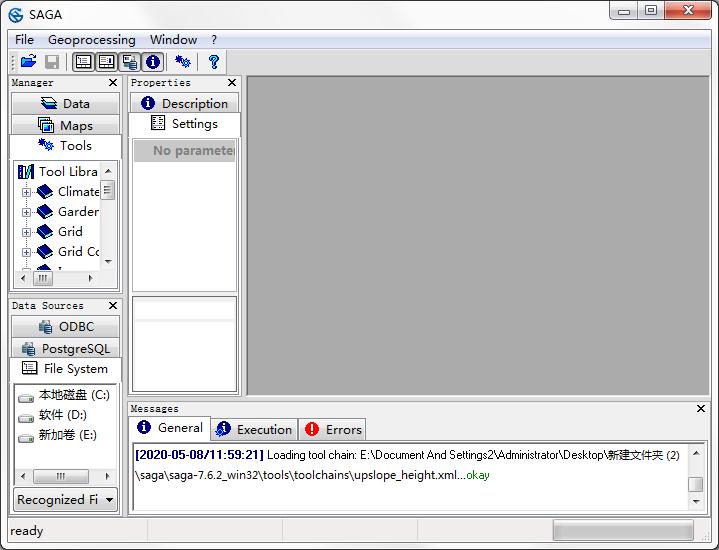Open the ? help menu

pos(214,40)
